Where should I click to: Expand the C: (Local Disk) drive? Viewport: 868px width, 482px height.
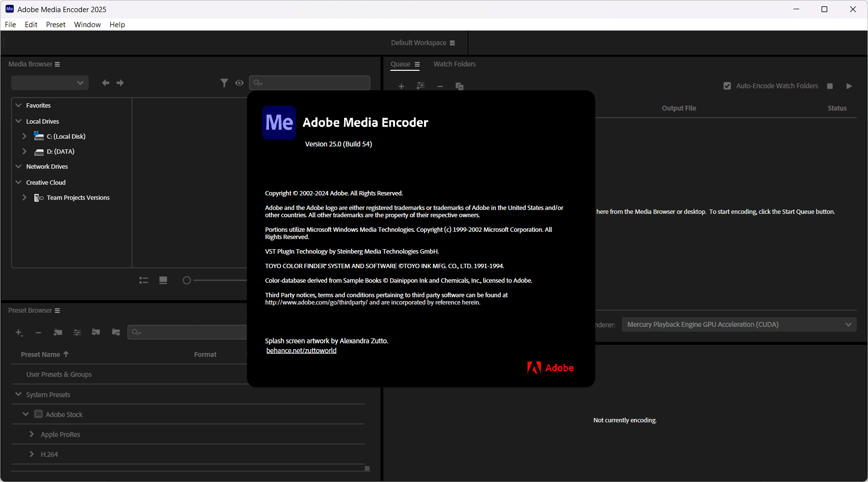pyautogui.click(x=24, y=136)
